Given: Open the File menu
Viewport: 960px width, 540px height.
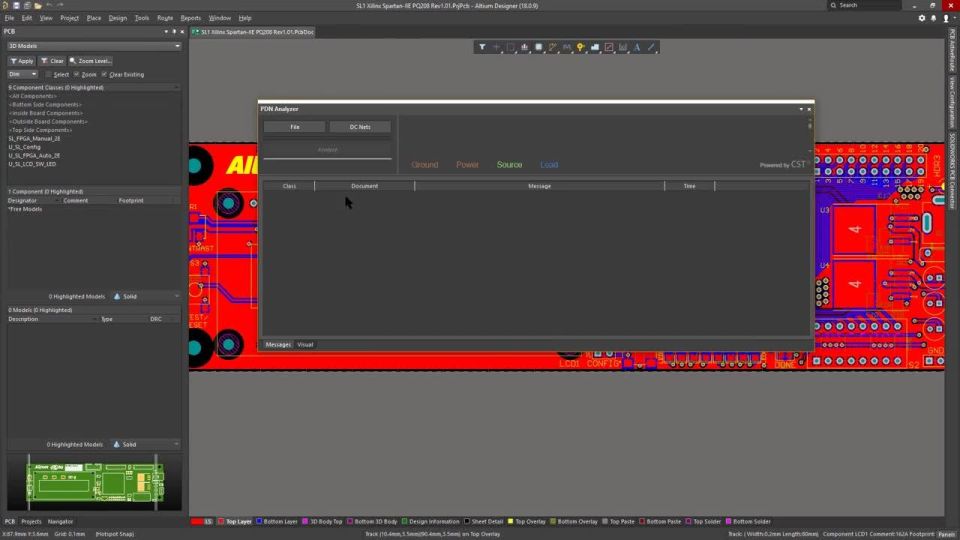Looking at the screenshot, I should (x=9, y=18).
